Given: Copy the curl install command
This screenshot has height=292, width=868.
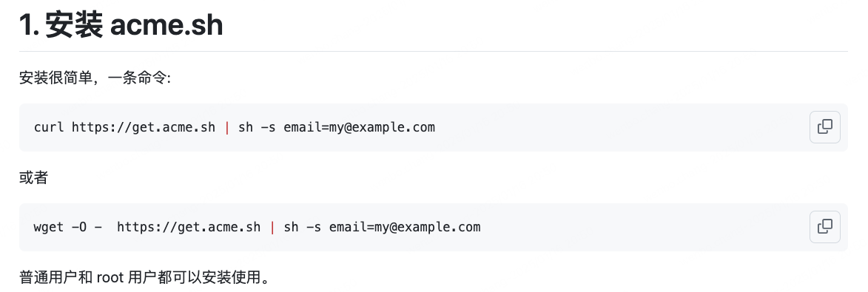Looking at the screenshot, I should coord(825,127).
